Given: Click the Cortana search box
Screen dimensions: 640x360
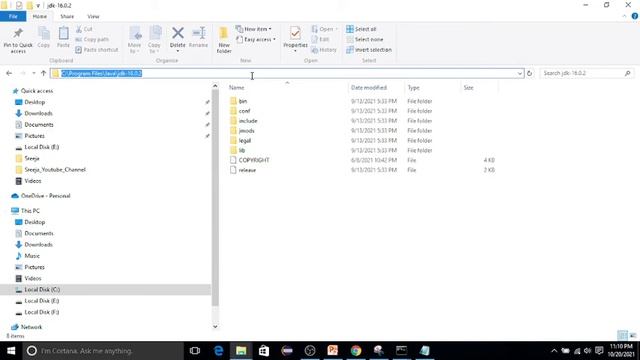Looking at the screenshot, I should (x=103, y=351).
